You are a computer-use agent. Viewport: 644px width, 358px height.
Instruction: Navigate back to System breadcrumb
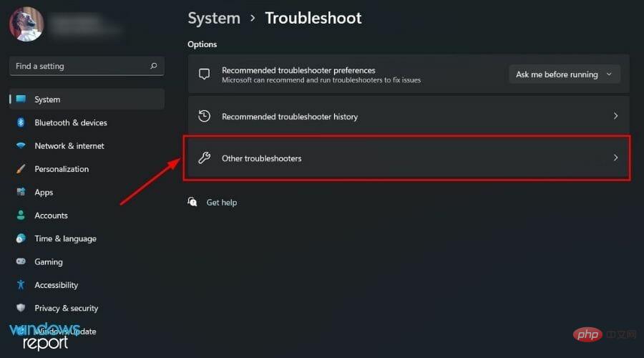214,19
